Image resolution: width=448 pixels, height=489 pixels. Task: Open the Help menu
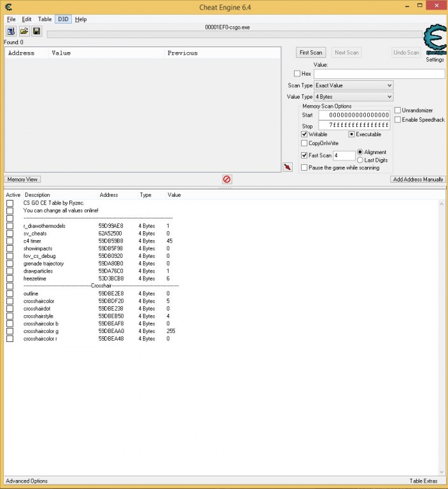pyautogui.click(x=81, y=19)
